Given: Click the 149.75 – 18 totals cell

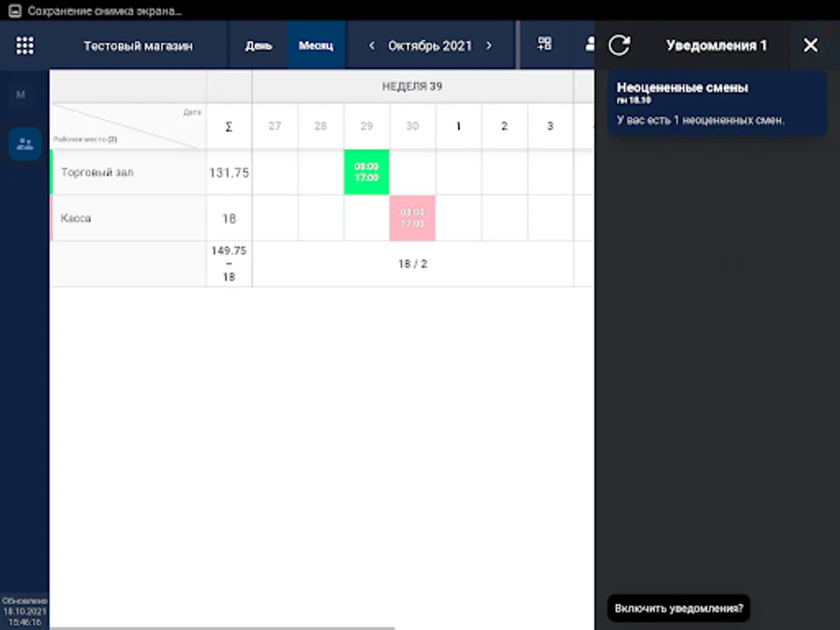Looking at the screenshot, I should 229,264.
